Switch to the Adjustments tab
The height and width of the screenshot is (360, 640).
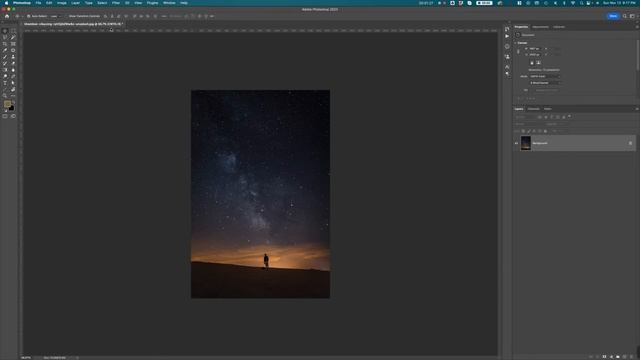[540, 27]
